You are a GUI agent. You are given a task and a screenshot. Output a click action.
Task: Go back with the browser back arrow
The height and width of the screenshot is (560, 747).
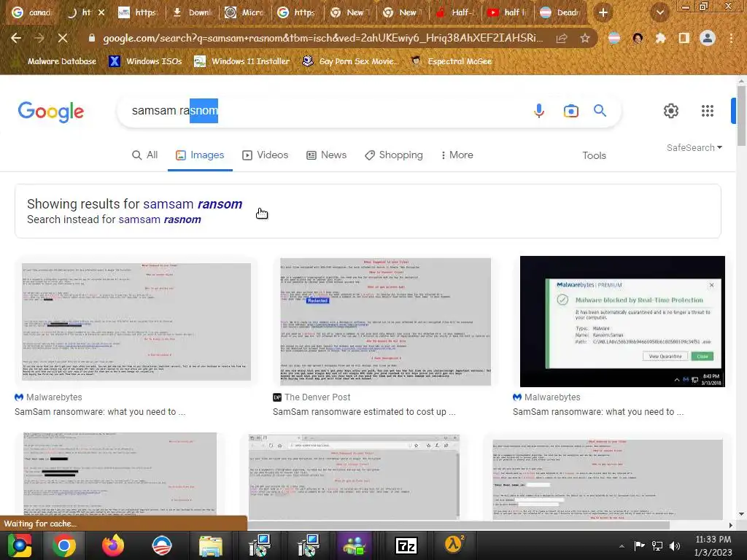(x=16, y=38)
